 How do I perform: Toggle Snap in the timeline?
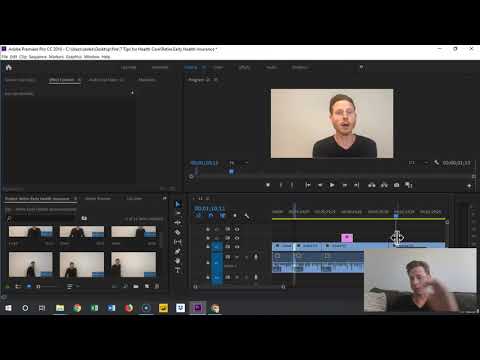click(211, 216)
